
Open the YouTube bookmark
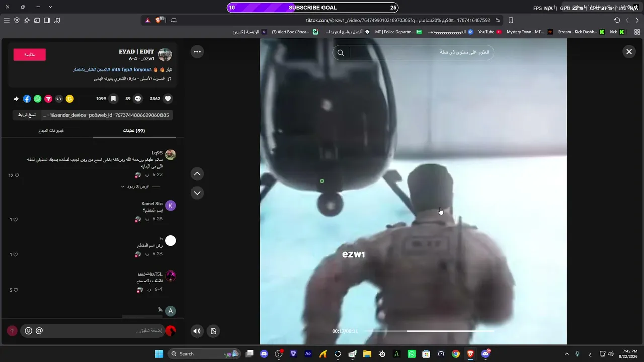[490, 32]
